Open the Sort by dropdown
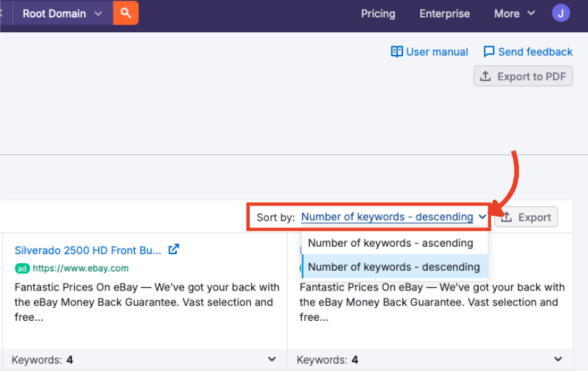The image size is (588, 371). (393, 217)
